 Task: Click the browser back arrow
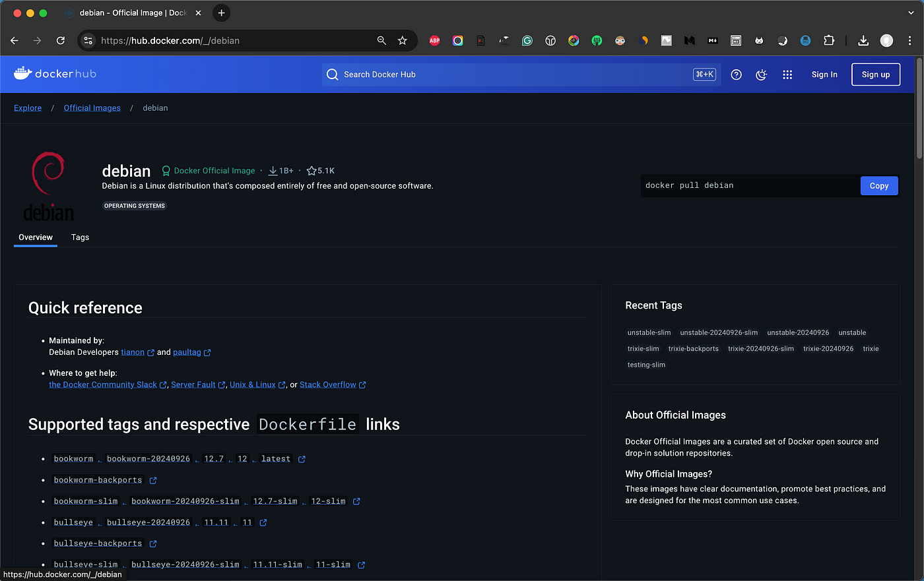[x=15, y=40]
